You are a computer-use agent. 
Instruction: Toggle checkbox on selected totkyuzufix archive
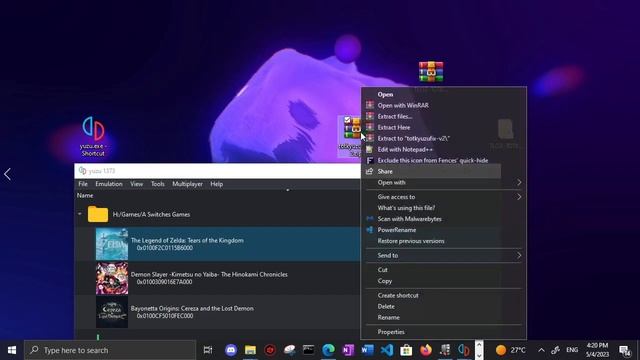347,120
